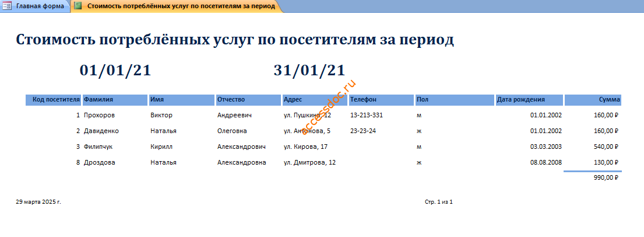
Task: Click phone number 23-23-24
Action: [363, 131]
